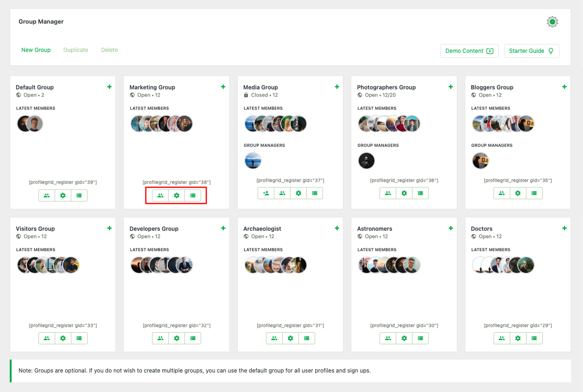Open Bloggers Group fields list icon
This screenshot has height=392, width=583.
(534, 193)
